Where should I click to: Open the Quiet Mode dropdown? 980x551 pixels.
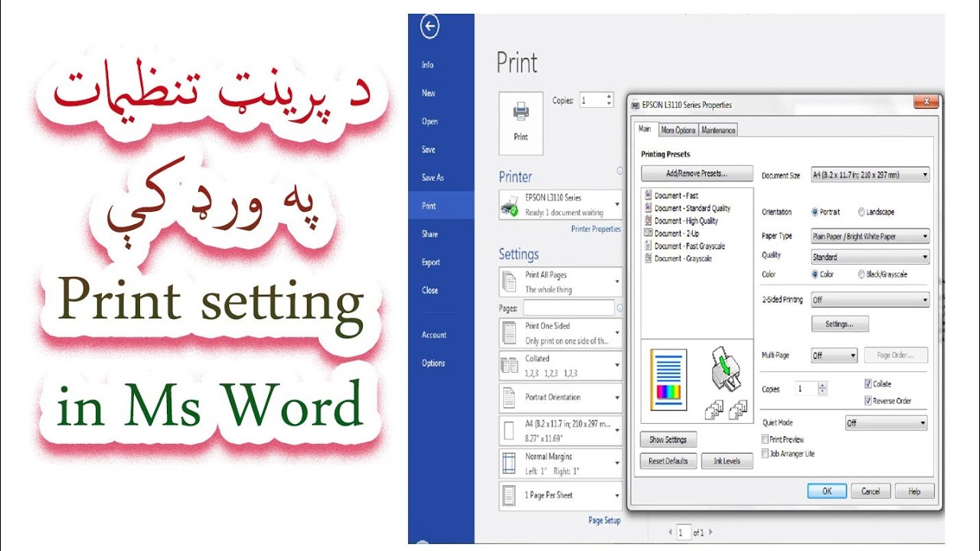[x=887, y=423]
